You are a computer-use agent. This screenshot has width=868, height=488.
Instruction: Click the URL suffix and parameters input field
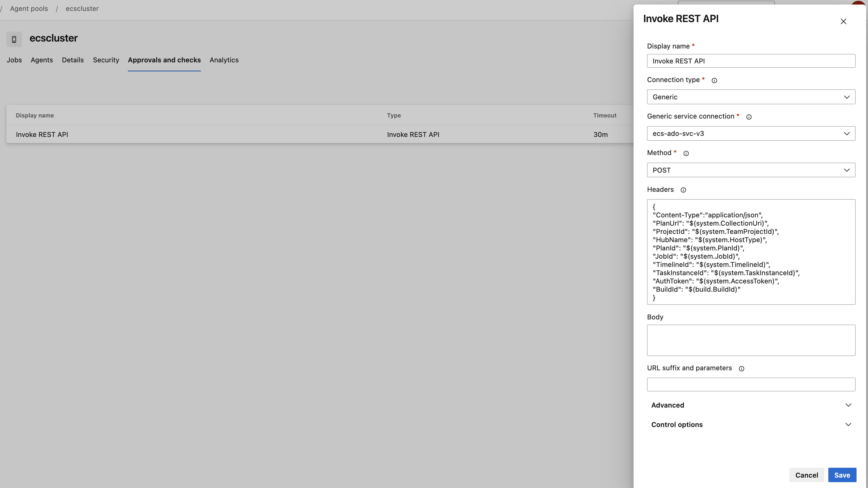[x=751, y=384]
